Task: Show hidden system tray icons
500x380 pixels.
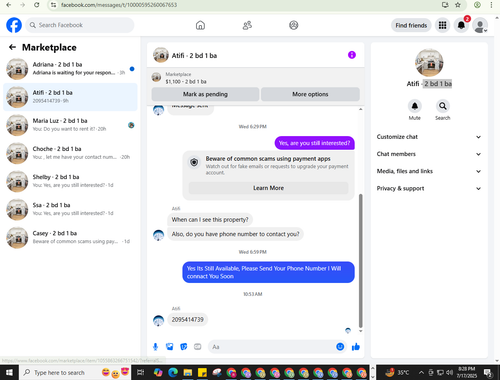Action: (421, 372)
